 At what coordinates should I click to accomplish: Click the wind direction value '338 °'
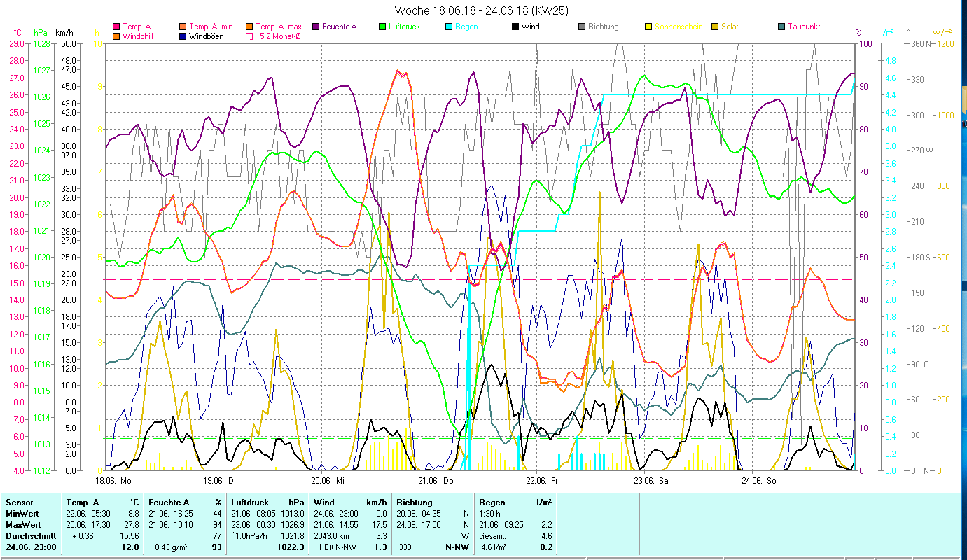(x=409, y=547)
